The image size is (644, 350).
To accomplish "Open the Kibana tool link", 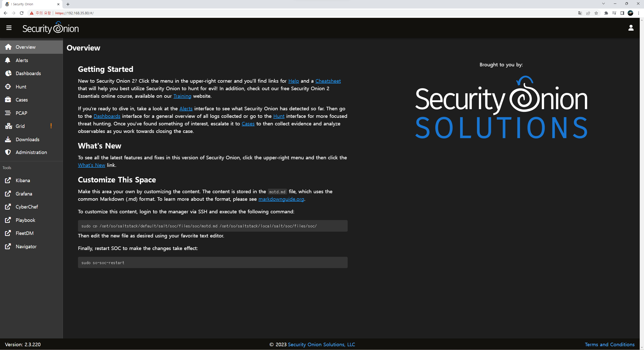I will click(x=31, y=180).
